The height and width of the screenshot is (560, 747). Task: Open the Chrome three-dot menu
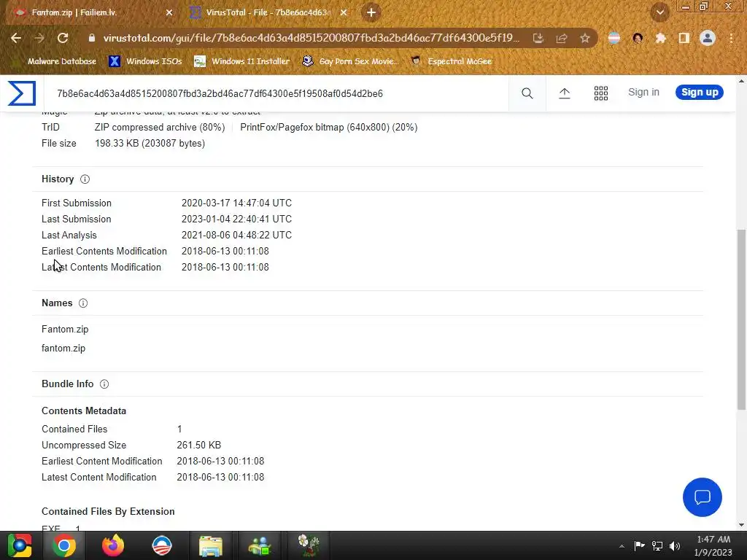click(731, 38)
